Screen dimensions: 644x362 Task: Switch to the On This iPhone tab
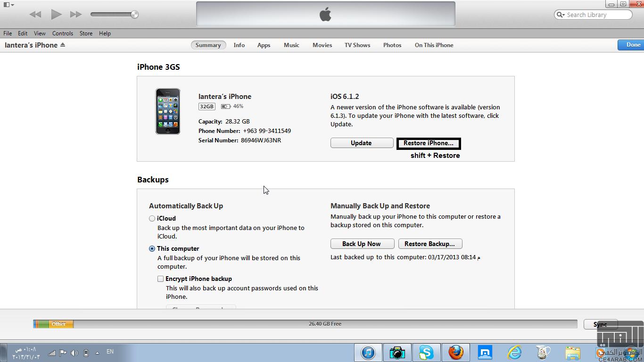(x=434, y=45)
